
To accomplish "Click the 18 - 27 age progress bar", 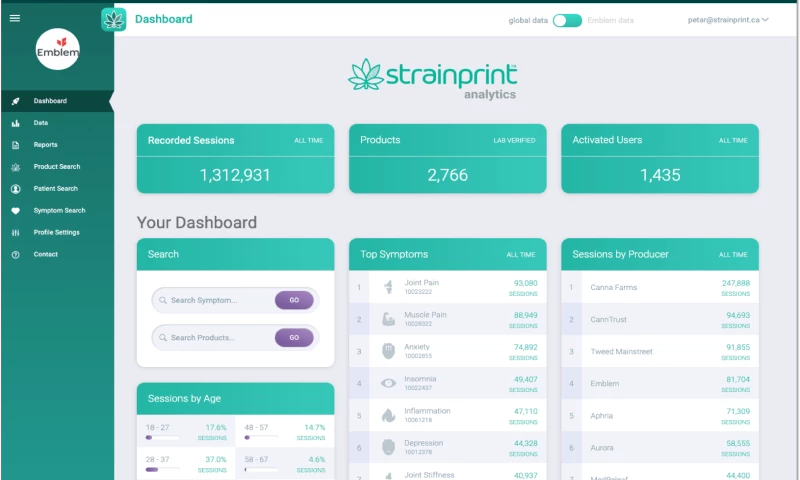I will pyautogui.click(x=162, y=438).
